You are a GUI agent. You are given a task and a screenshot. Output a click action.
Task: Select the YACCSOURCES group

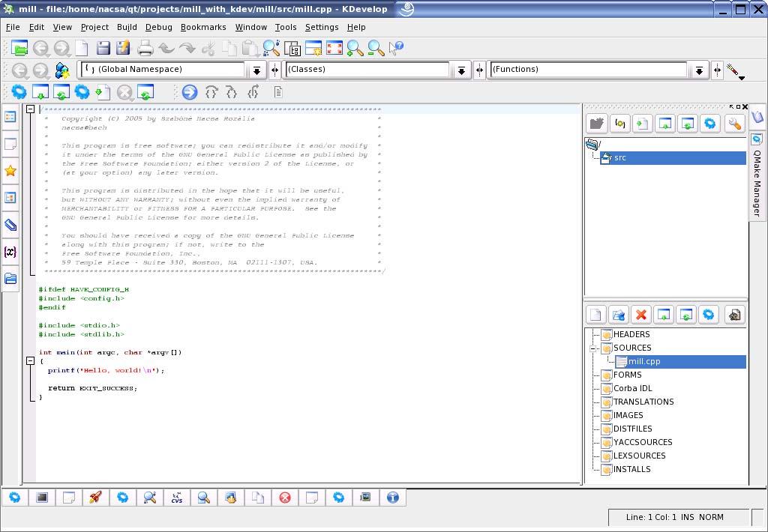(x=637, y=442)
